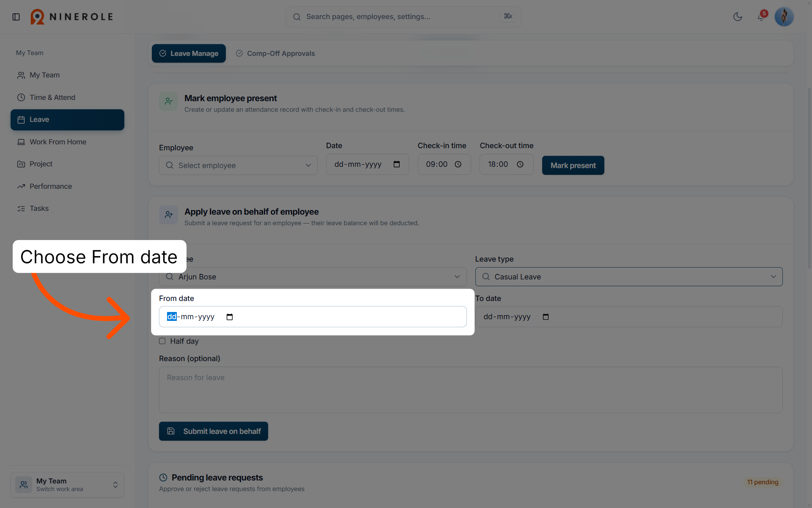Image resolution: width=812 pixels, height=508 pixels.
Task: Open calendar picker in Mark present Date field
Action: click(x=397, y=164)
